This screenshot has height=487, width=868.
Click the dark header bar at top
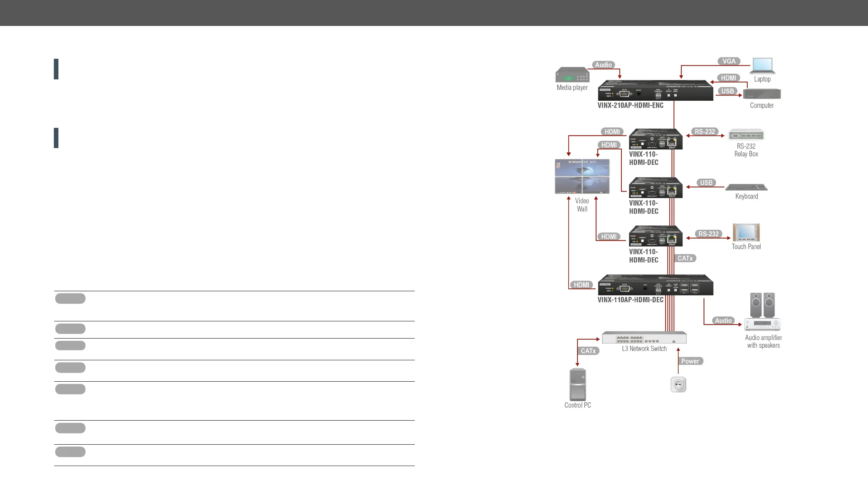[434, 13]
